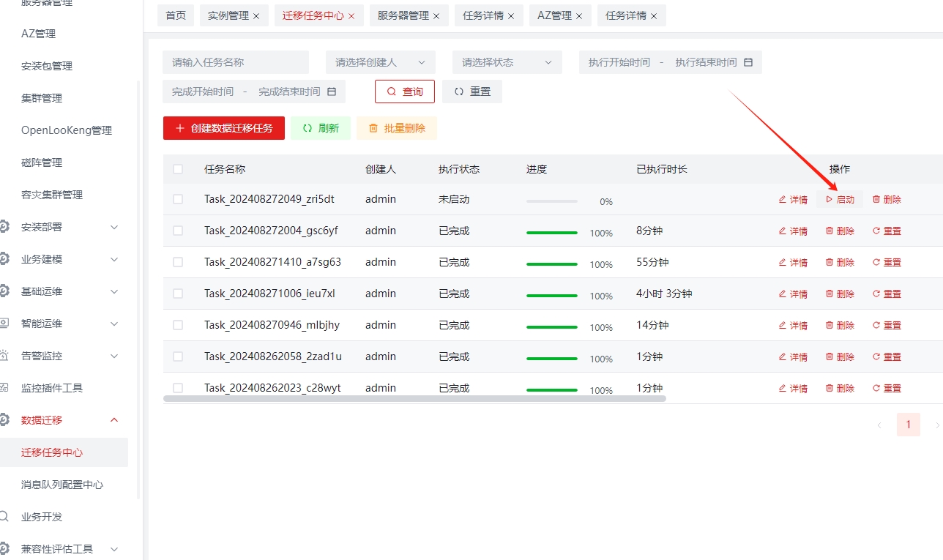Check the box for Task_202408262023_c28wyt

point(178,388)
